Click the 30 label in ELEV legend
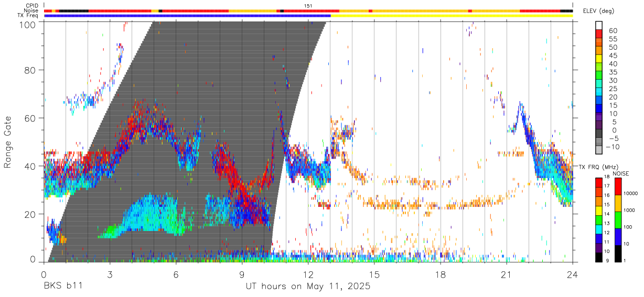Viewport: 644px width, 297px height. pos(614,81)
